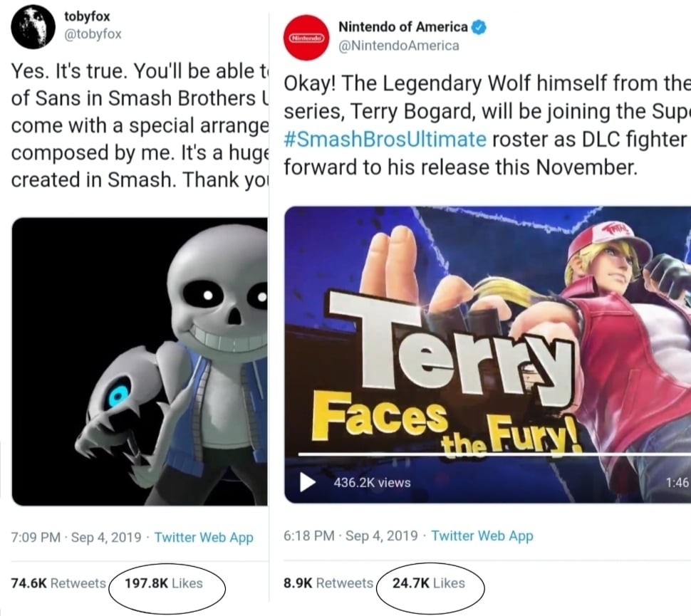Click the 197.8K Likes on Sans tweet
Image resolution: width=691 pixels, height=616 pixels.
[x=165, y=583]
